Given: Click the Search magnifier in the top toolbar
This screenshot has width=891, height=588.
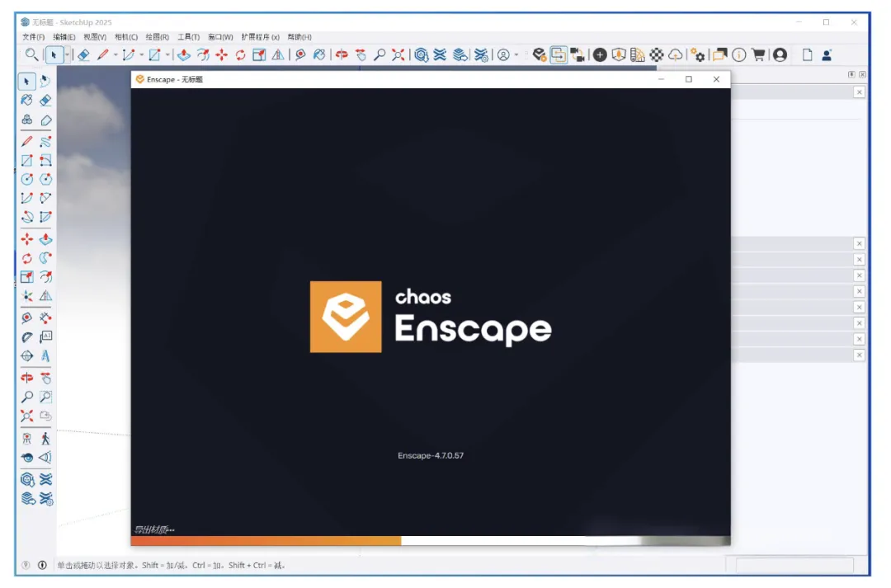Looking at the screenshot, I should [x=31, y=54].
